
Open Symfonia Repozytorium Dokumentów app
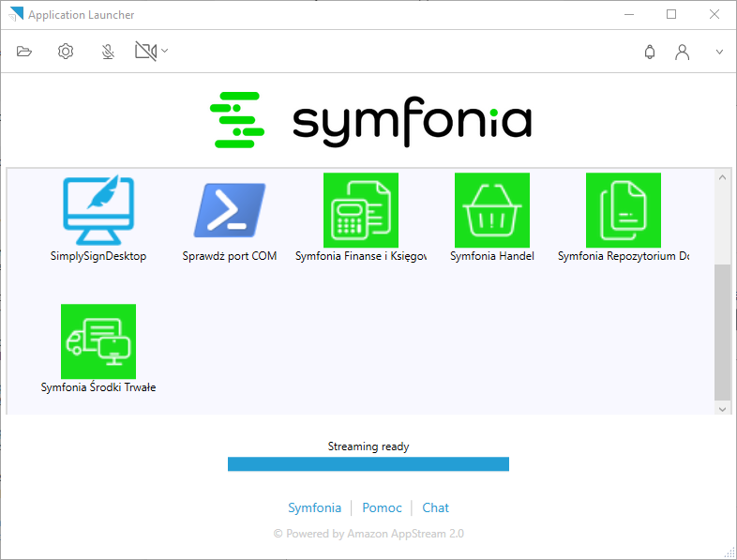pos(624,210)
